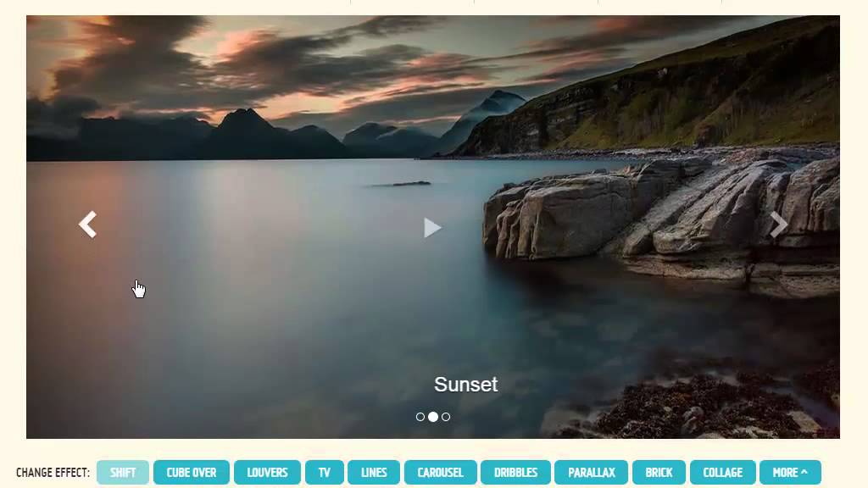Advance to next slide with right arrow

[x=778, y=225]
